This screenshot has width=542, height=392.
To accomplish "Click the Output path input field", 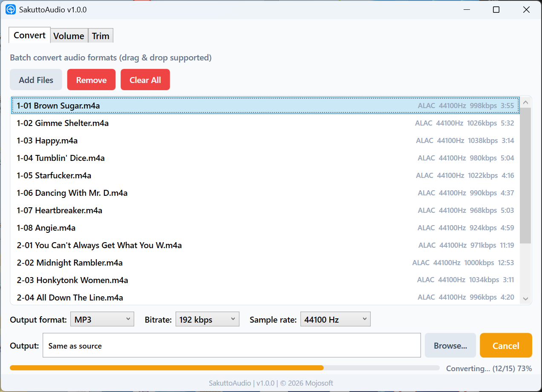I will pyautogui.click(x=231, y=346).
